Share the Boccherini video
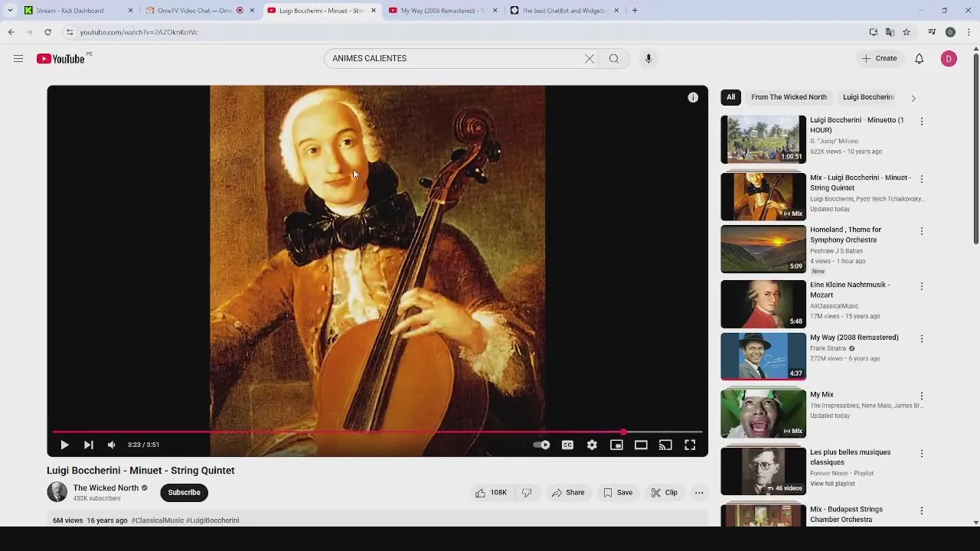980x551 pixels. [568, 493]
